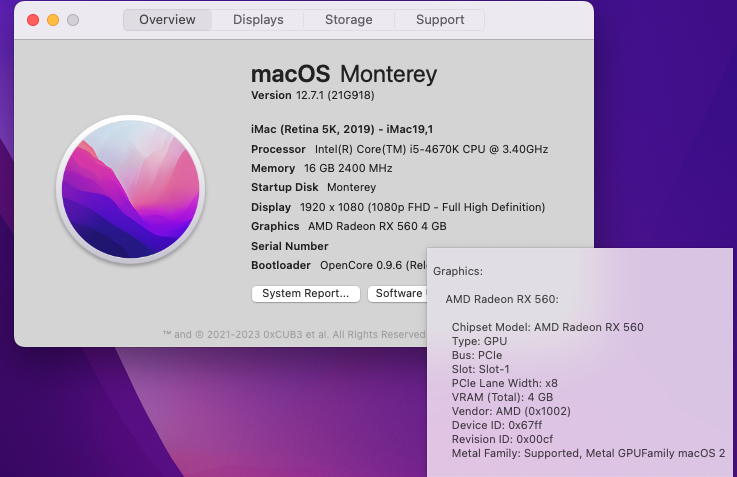Click the Startup Disk value Monterey
This screenshot has height=477, width=737.
tap(352, 188)
